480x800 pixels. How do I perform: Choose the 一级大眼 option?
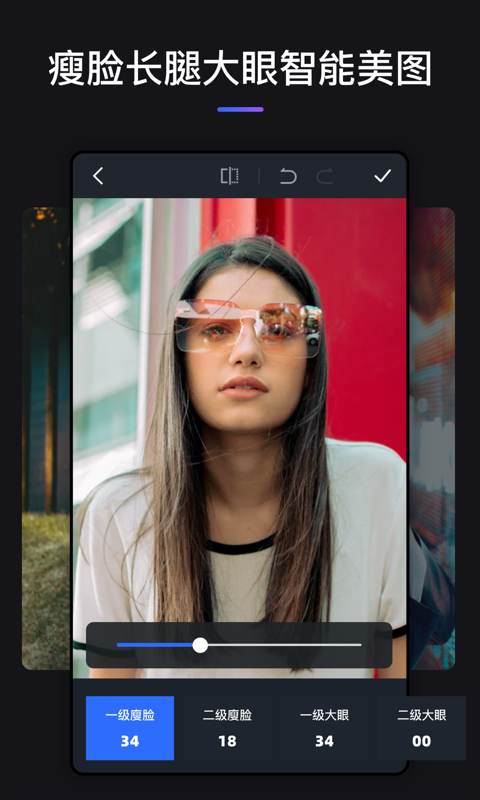pos(324,728)
